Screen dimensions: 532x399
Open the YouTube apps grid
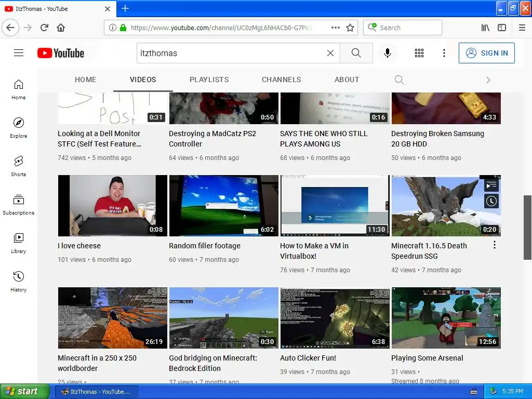pyautogui.click(x=419, y=53)
